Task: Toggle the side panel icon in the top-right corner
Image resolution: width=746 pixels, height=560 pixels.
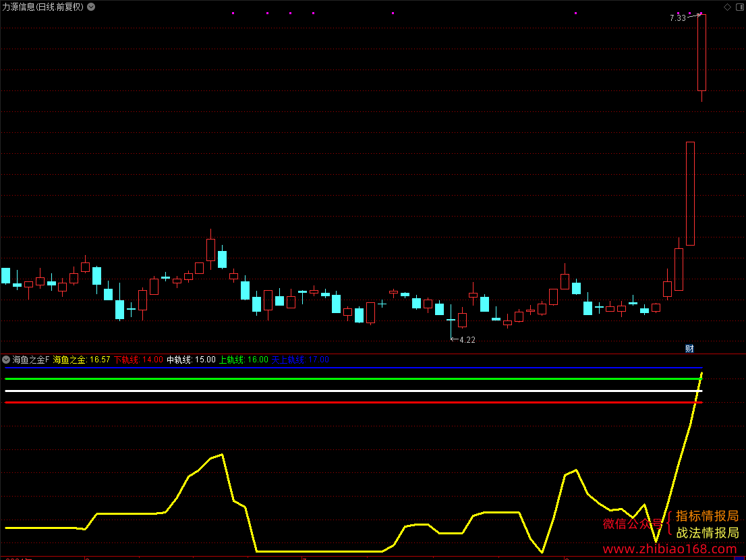Action: pos(740,7)
